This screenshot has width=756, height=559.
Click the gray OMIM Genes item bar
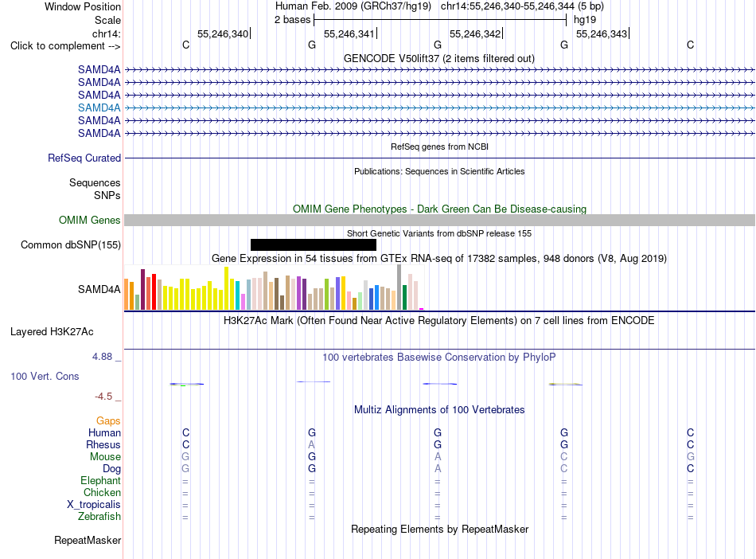tap(439, 221)
